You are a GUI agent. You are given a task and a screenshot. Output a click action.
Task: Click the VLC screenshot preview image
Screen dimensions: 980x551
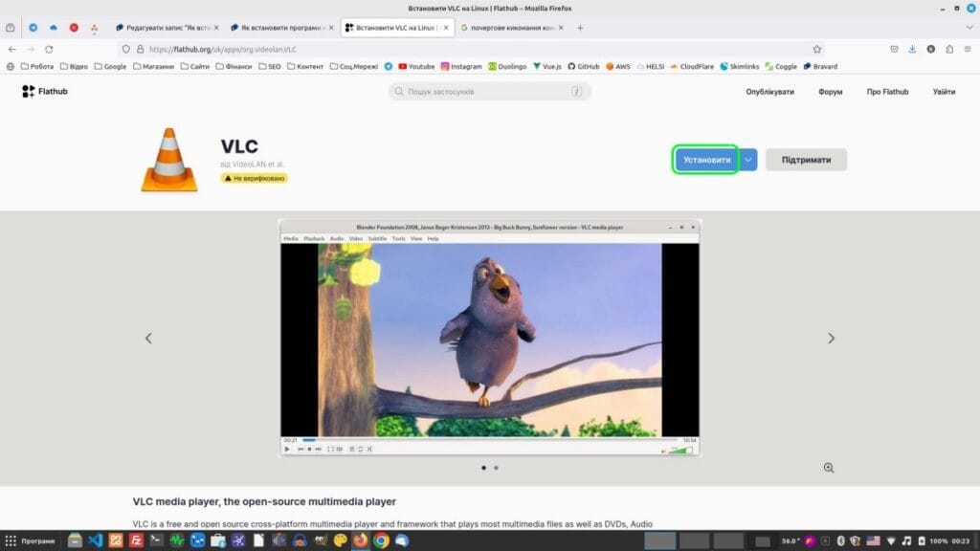pos(489,338)
